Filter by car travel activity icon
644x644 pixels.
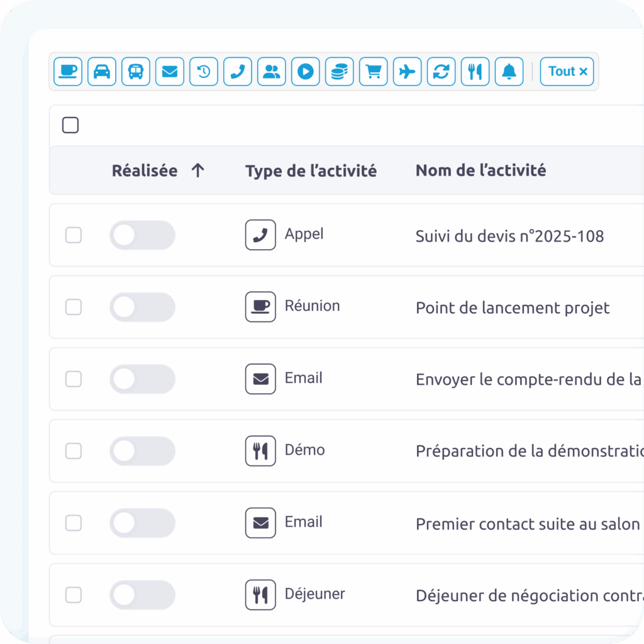tap(102, 72)
